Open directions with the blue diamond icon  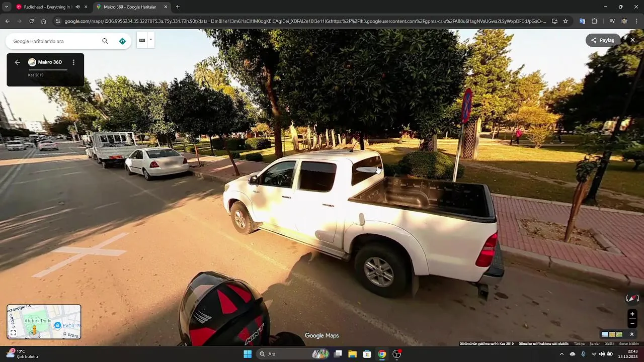click(122, 41)
